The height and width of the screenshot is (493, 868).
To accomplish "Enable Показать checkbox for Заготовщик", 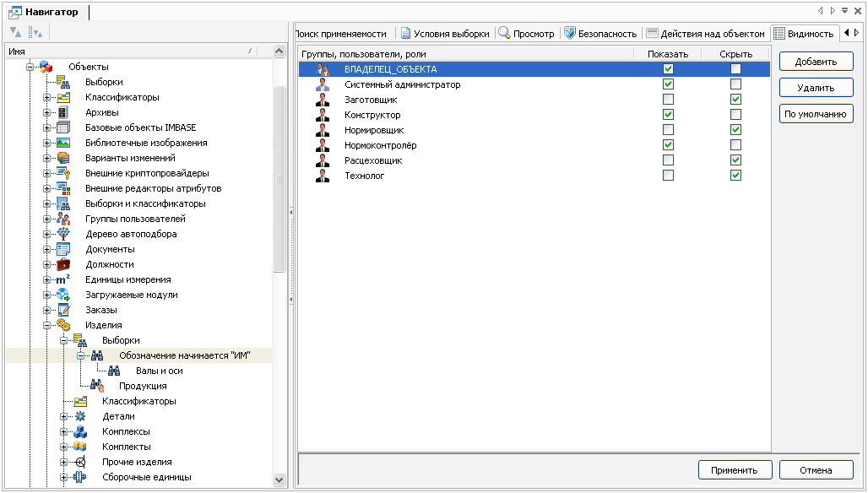I will click(669, 100).
